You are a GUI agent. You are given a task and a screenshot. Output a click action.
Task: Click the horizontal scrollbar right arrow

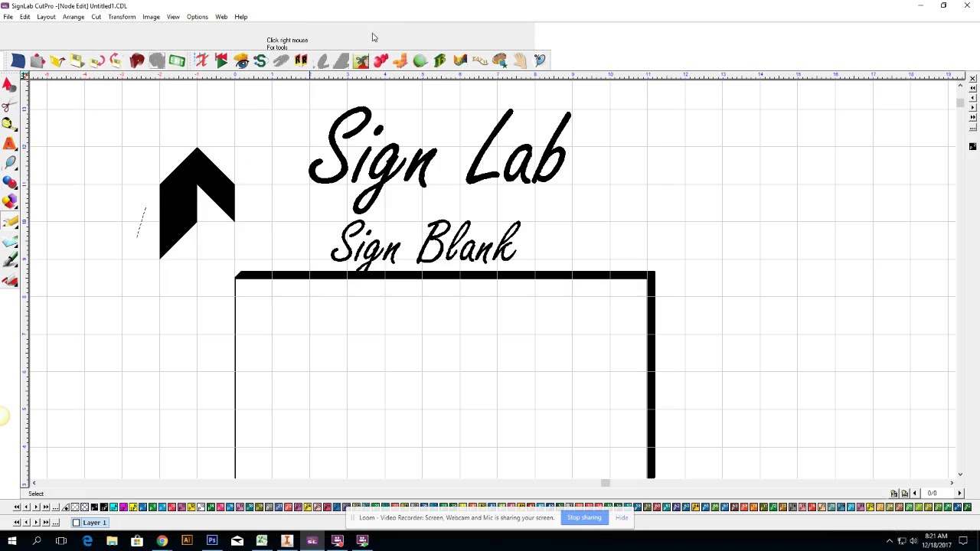952,483
